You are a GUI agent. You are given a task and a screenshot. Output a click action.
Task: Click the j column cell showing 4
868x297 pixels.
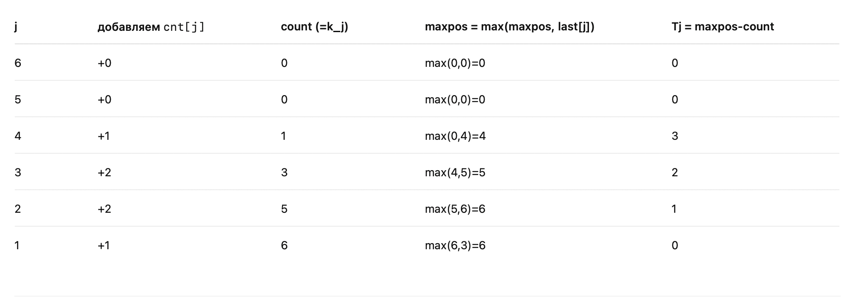point(18,136)
